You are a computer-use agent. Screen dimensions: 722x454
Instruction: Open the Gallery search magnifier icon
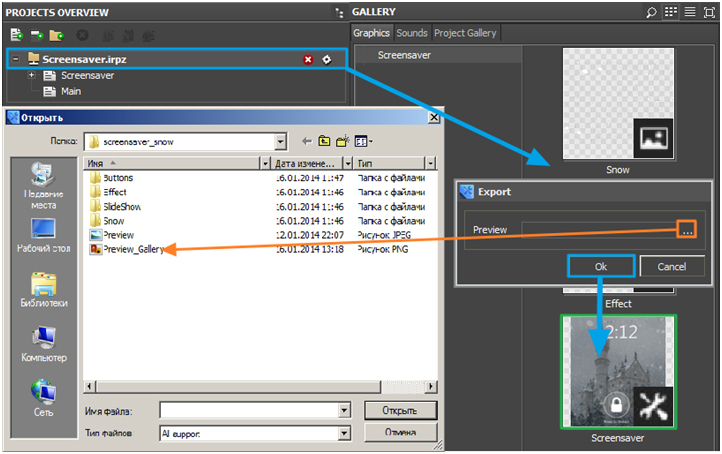(652, 12)
